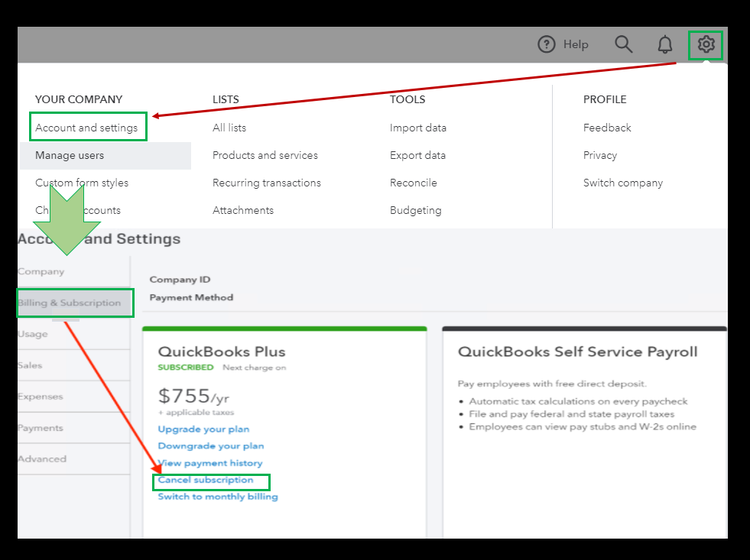Image resolution: width=750 pixels, height=560 pixels.
Task: Click the Payment Method label
Action: click(191, 297)
